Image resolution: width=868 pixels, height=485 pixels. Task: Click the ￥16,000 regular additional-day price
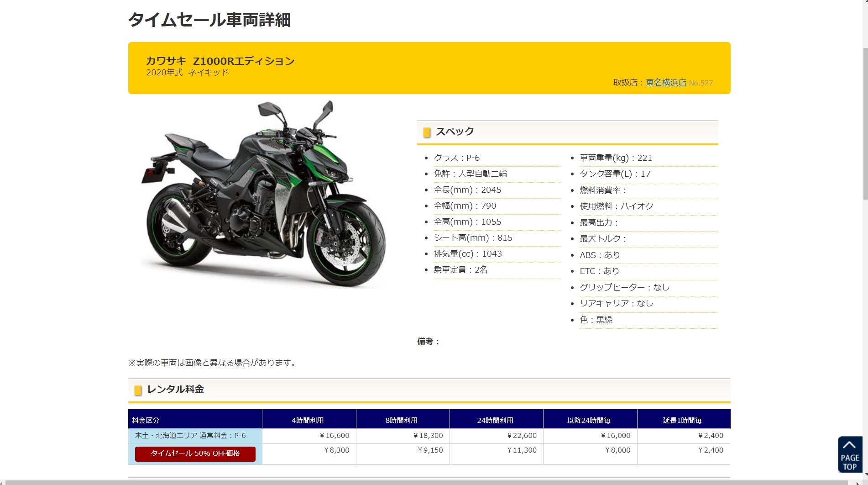615,436
